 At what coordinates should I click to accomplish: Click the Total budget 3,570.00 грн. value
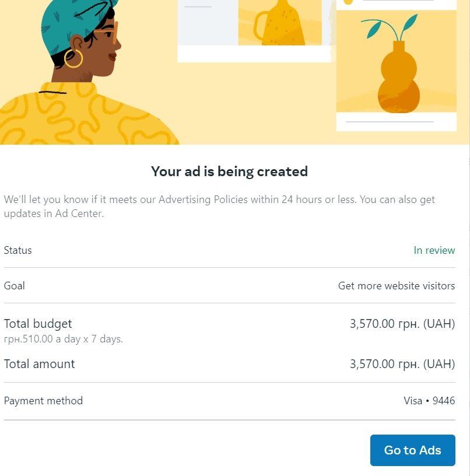pos(402,324)
